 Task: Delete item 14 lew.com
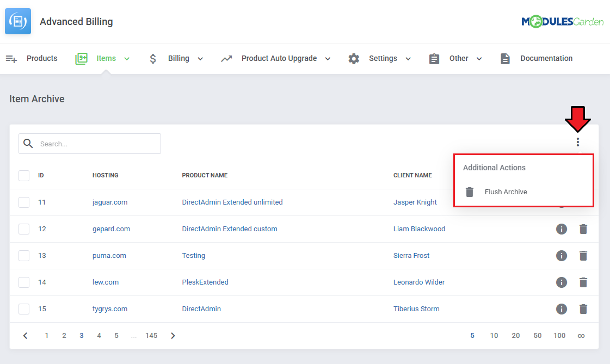click(583, 282)
